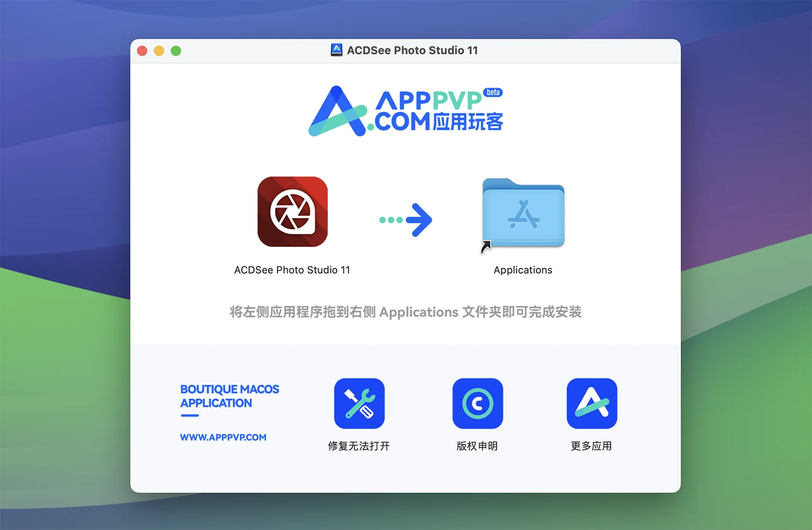Zoom the window with the green button
812x530 pixels.
pyautogui.click(x=176, y=51)
